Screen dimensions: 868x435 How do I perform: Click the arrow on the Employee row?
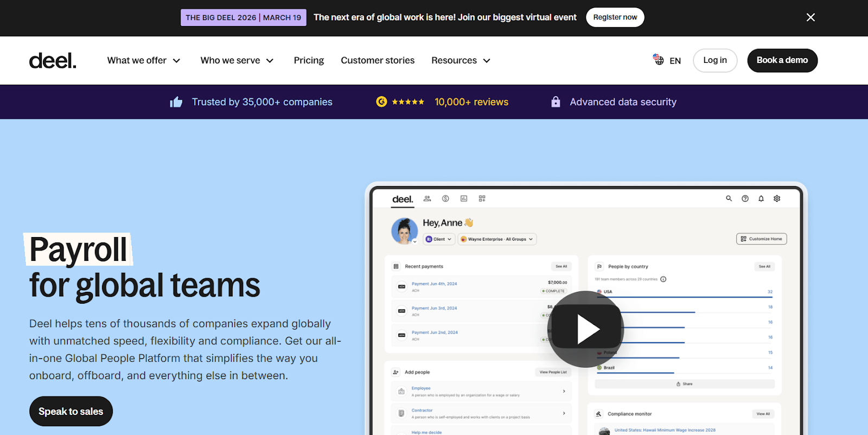[x=564, y=391]
